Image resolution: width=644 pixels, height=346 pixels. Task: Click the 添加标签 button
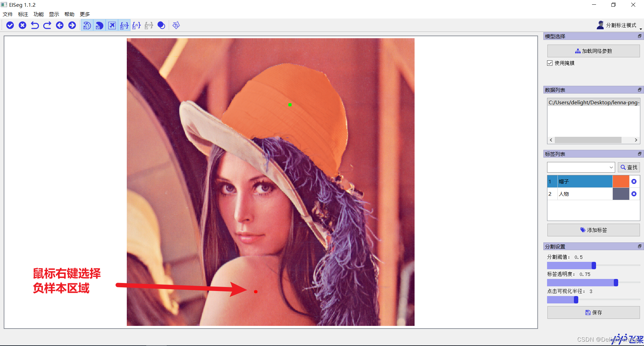click(x=593, y=230)
